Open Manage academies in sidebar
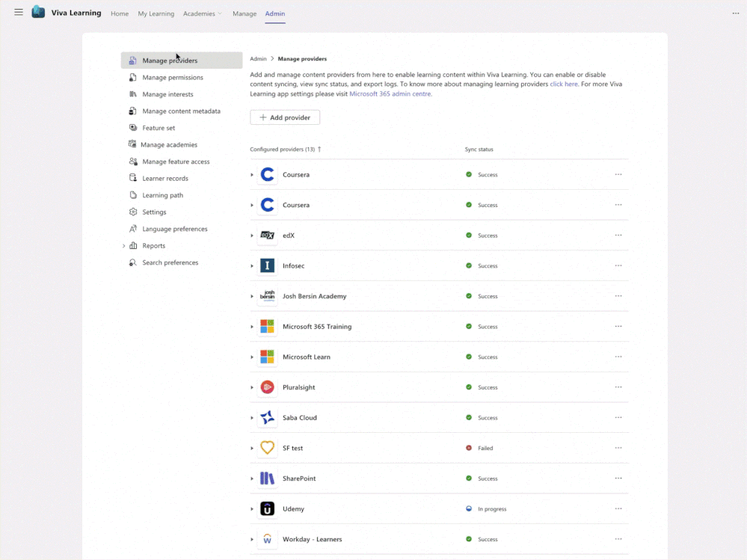The height and width of the screenshot is (560, 747). [x=182, y=145]
